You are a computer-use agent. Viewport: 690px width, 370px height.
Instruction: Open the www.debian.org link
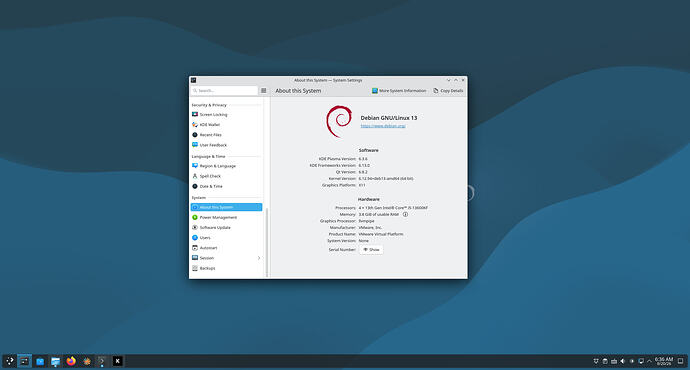pyautogui.click(x=383, y=126)
